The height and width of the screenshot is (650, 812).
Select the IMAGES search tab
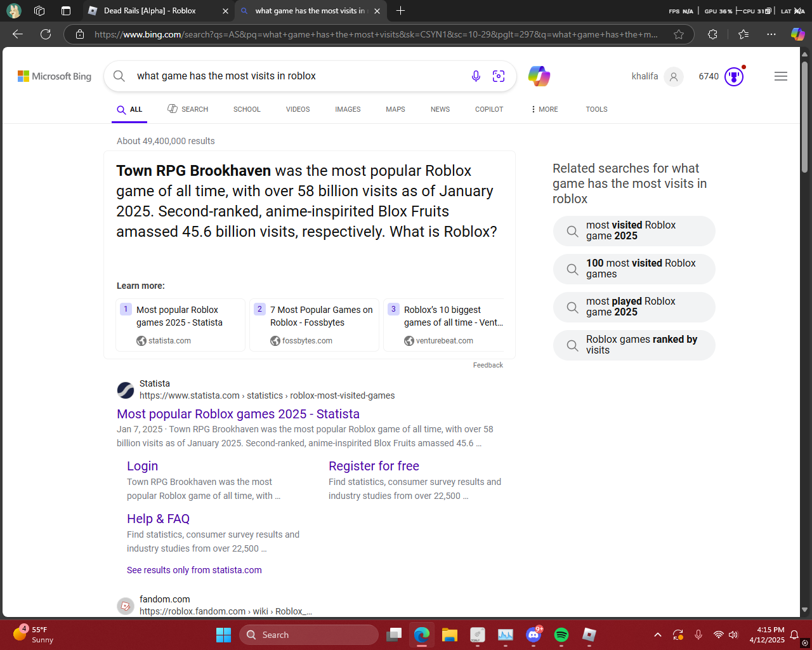pos(348,109)
